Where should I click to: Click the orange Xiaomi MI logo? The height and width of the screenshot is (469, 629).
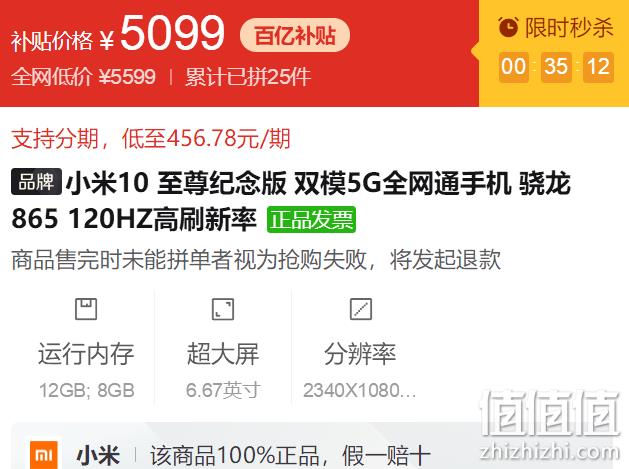[x=44, y=455]
